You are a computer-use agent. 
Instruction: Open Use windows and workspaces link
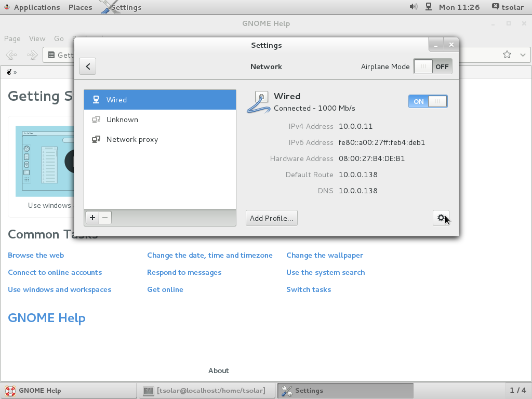coord(60,289)
